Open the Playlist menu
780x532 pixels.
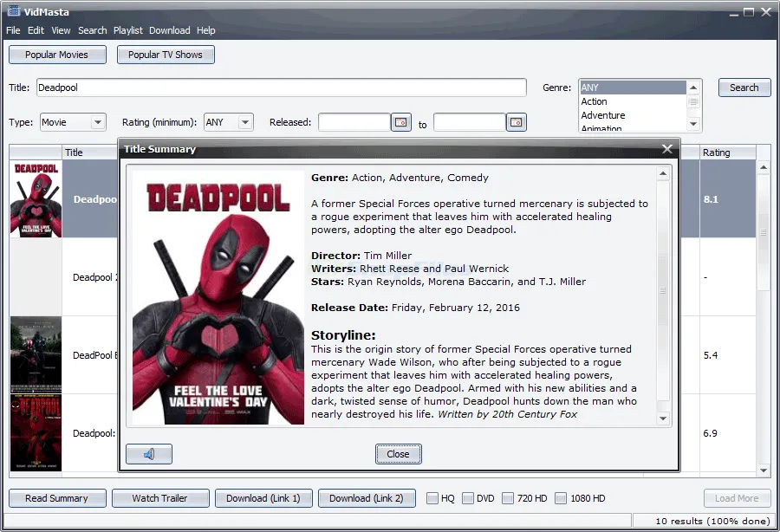click(128, 30)
